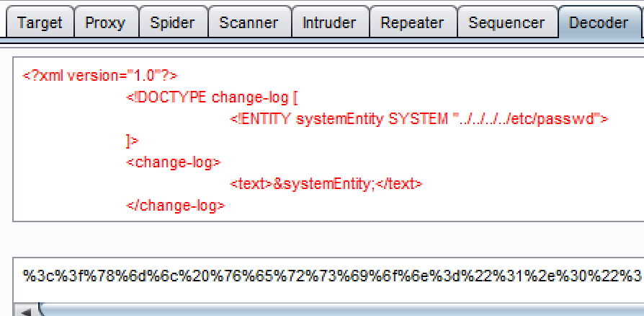Image resolution: width=644 pixels, height=316 pixels.
Task: Switch to the Target tab
Action: click(x=40, y=22)
